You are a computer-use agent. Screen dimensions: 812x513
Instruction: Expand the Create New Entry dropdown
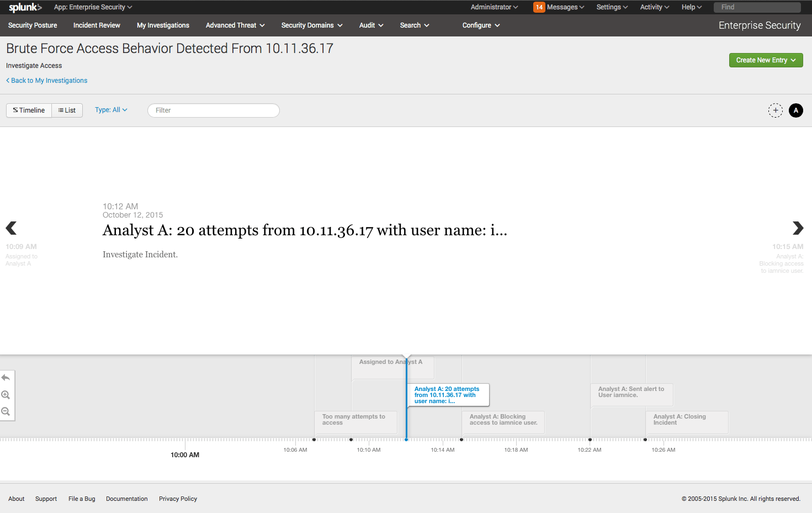click(x=766, y=60)
